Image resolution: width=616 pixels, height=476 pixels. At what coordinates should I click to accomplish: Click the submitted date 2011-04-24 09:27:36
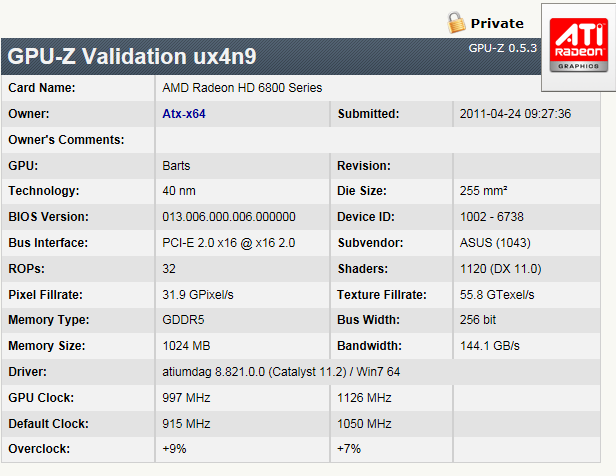click(x=515, y=114)
